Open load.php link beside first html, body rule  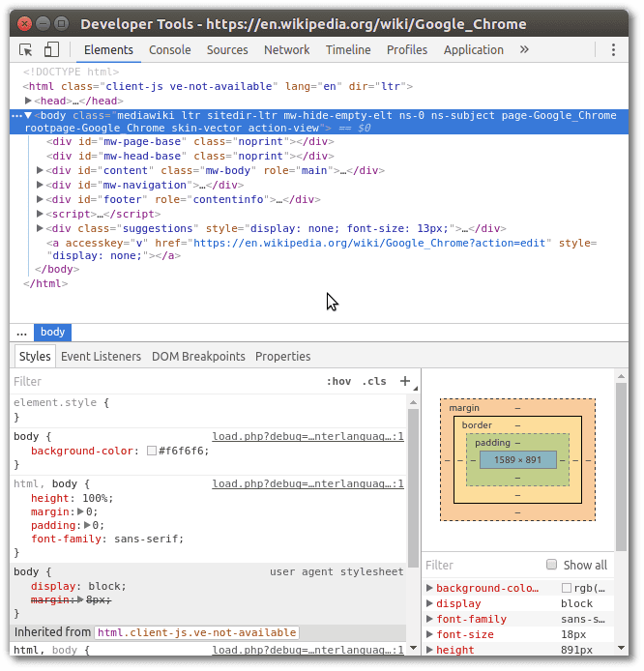pos(308,483)
